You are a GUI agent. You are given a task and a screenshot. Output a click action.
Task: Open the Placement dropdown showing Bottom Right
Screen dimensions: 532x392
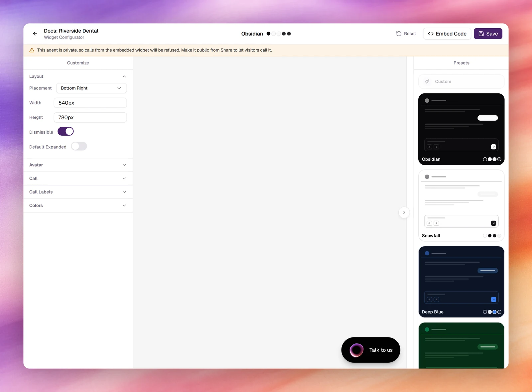(x=91, y=88)
